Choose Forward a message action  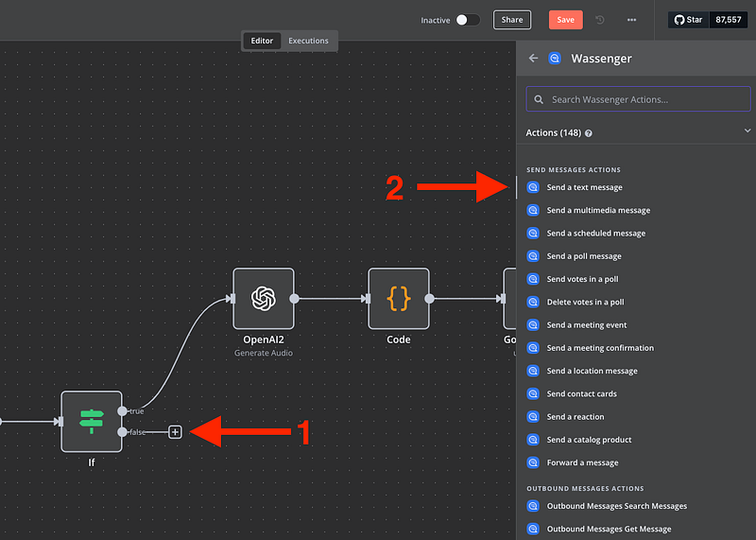(582, 462)
